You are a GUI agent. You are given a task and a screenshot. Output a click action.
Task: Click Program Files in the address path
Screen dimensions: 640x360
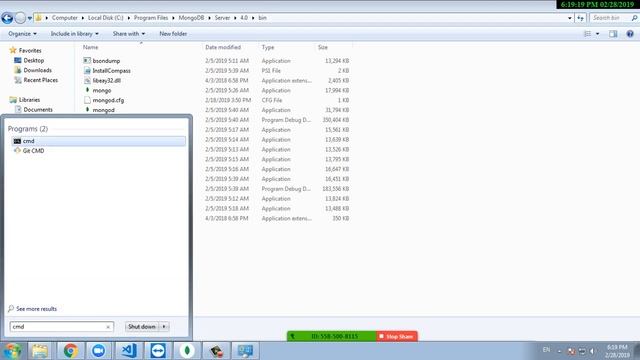tap(151, 18)
